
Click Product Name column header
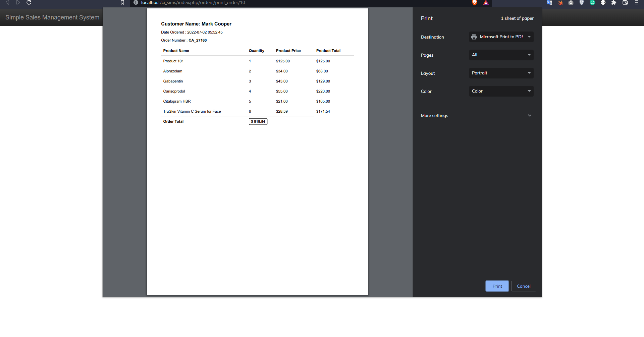pyautogui.click(x=176, y=51)
